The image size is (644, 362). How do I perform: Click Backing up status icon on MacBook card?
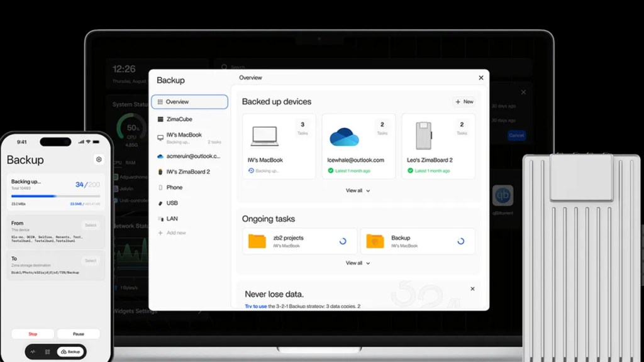point(251,170)
